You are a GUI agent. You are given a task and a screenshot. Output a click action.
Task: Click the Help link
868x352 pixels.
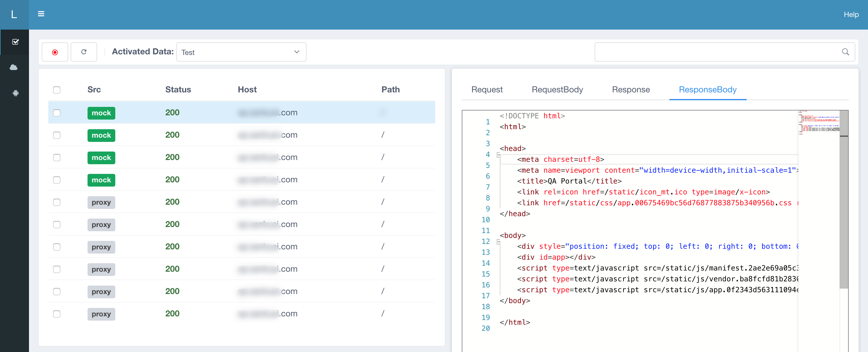pyautogui.click(x=851, y=14)
